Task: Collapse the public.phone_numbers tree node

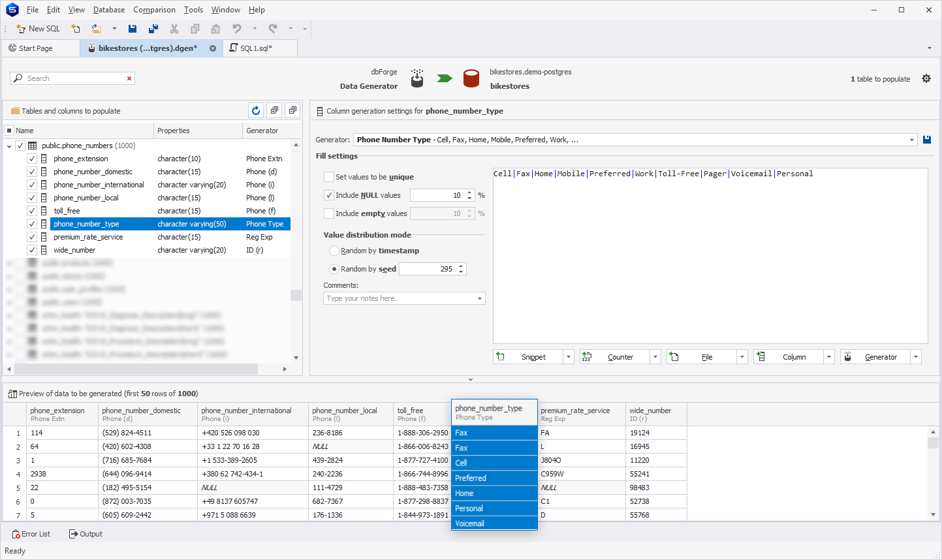Action: pos(9,146)
